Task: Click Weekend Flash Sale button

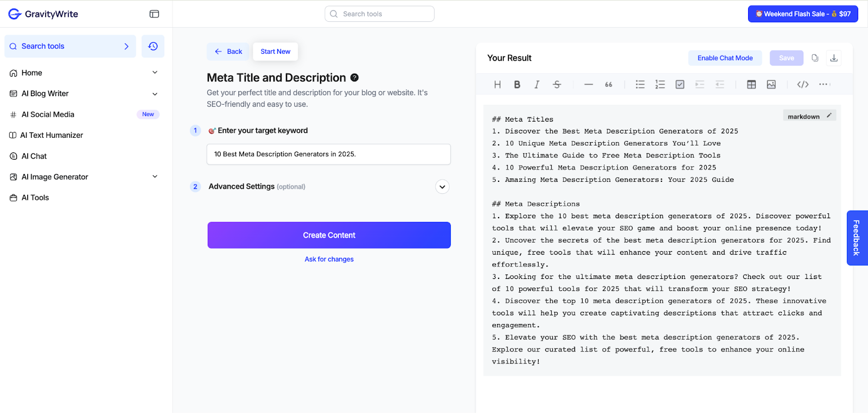Action: pos(803,14)
